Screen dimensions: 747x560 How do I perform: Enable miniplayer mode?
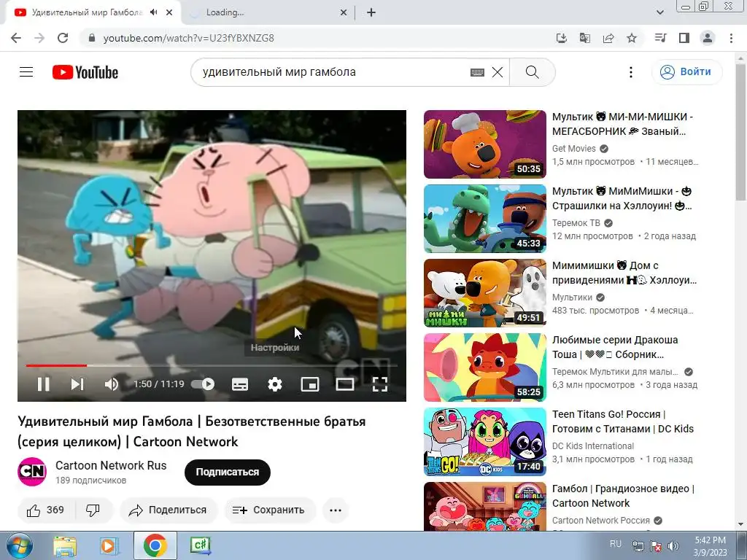(x=309, y=384)
